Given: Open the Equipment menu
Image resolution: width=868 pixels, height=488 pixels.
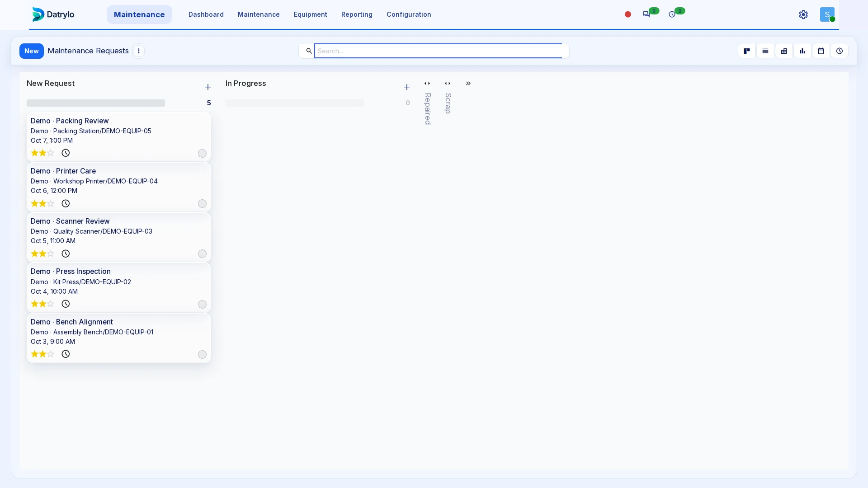Looking at the screenshot, I should (311, 14).
